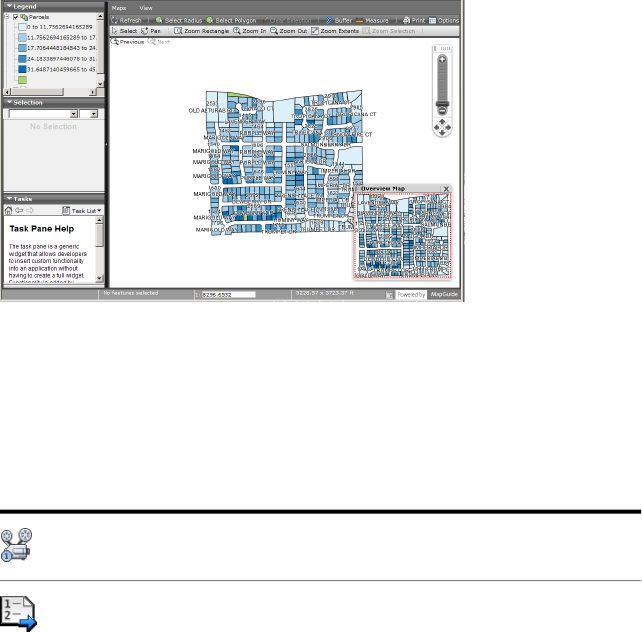
Task: Click the numbered steps document icon
Action: click(19, 614)
